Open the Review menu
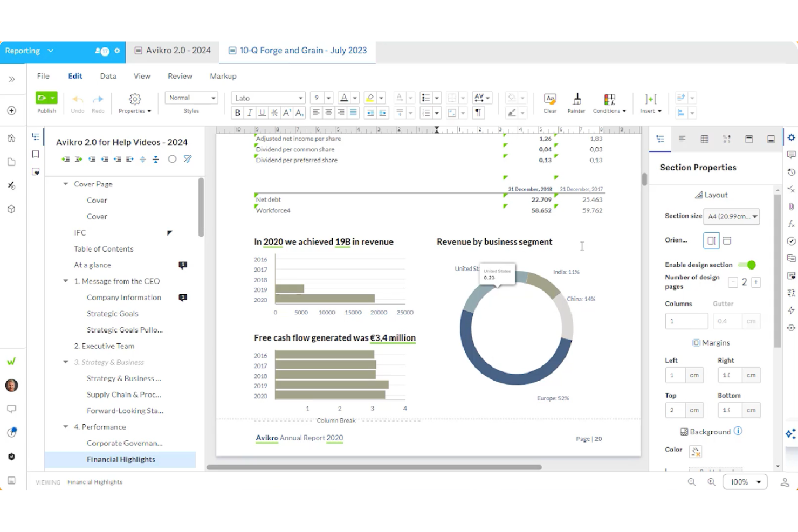This screenshot has height=532, width=798. pyautogui.click(x=180, y=76)
